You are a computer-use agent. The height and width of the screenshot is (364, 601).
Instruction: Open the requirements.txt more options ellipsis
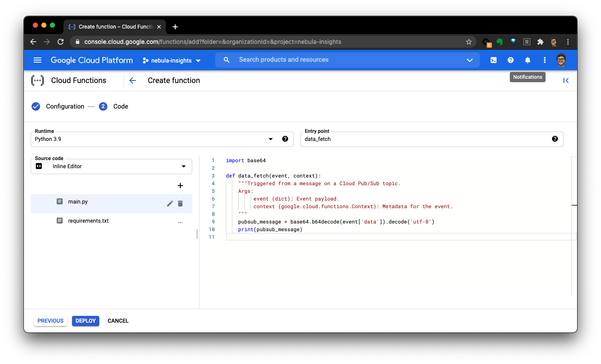click(180, 222)
